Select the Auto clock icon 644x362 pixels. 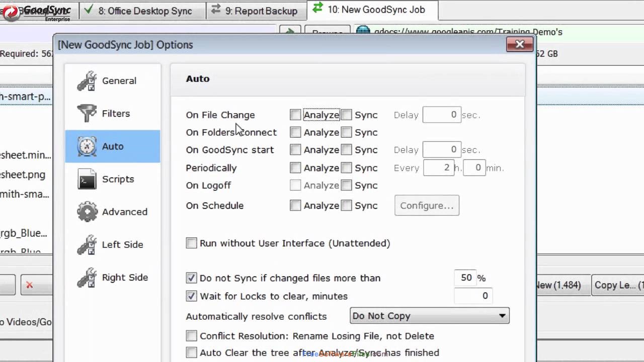[87, 146]
